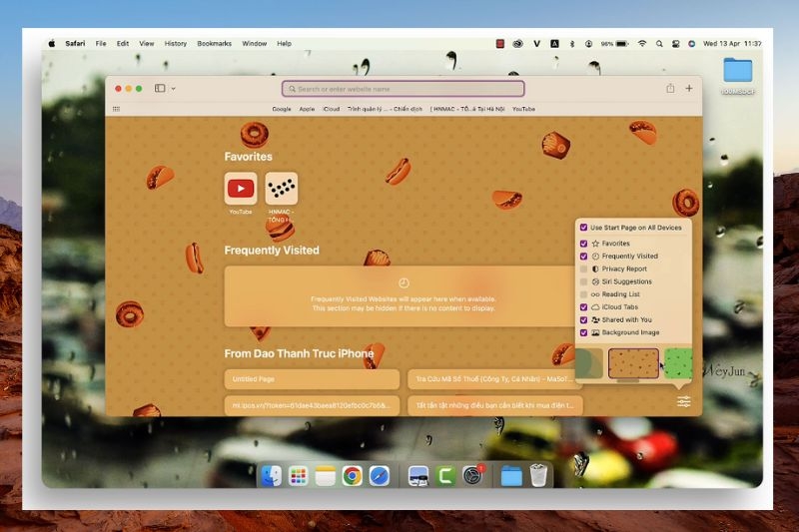Open Spotlight search icon

point(659,44)
